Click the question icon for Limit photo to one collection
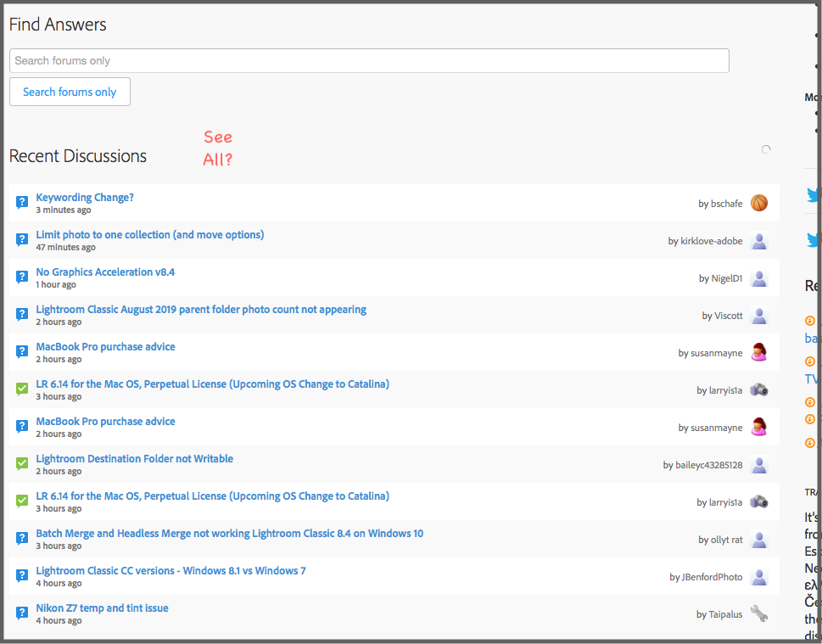Viewport: 822px width, 644px height. click(21, 239)
